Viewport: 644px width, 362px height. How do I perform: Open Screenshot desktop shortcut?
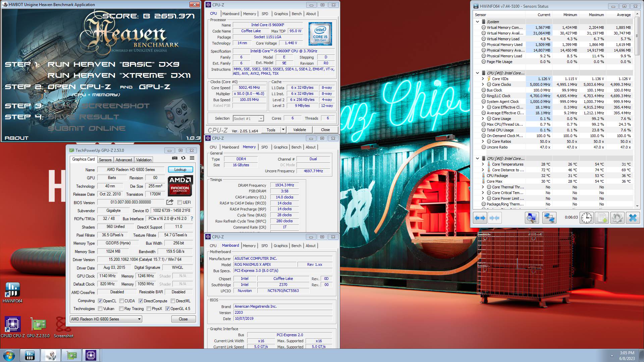pyautogui.click(x=63, y=327)
